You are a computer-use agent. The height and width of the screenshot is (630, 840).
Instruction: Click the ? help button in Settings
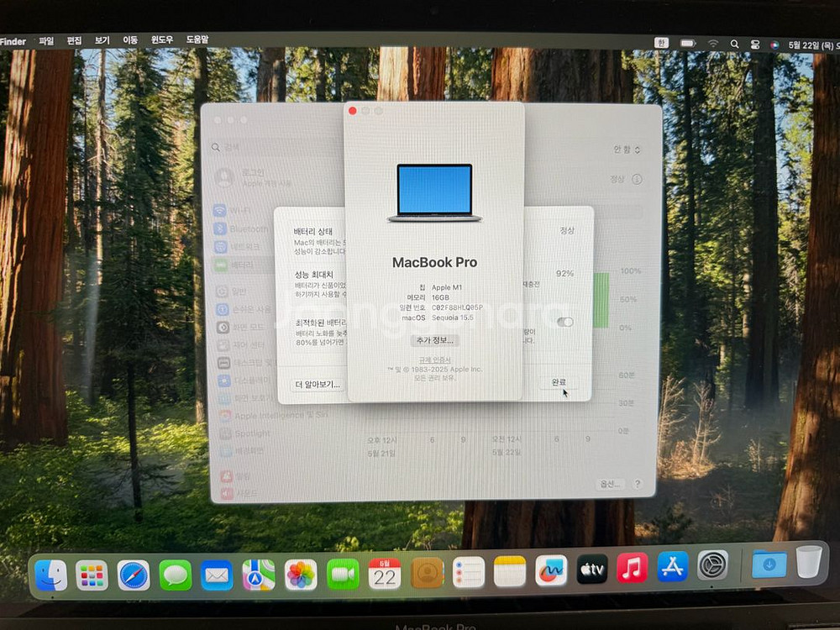(638, 484)
